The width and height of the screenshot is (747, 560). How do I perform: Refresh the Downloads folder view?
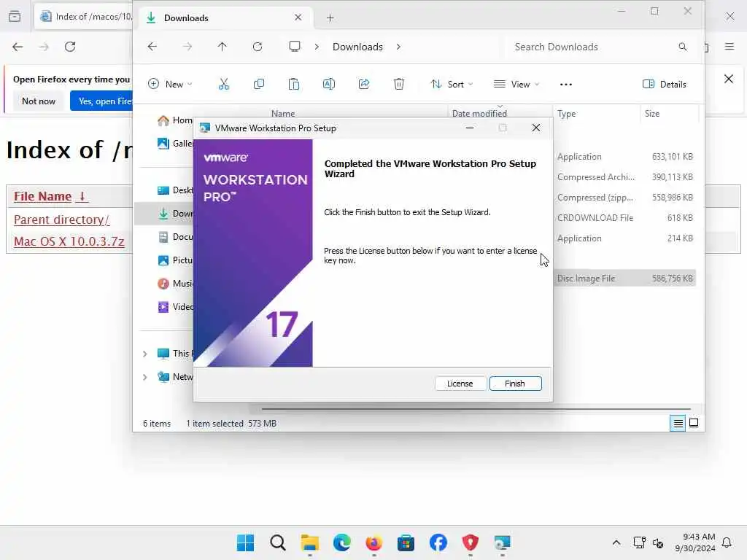click(x=258, y=47)
